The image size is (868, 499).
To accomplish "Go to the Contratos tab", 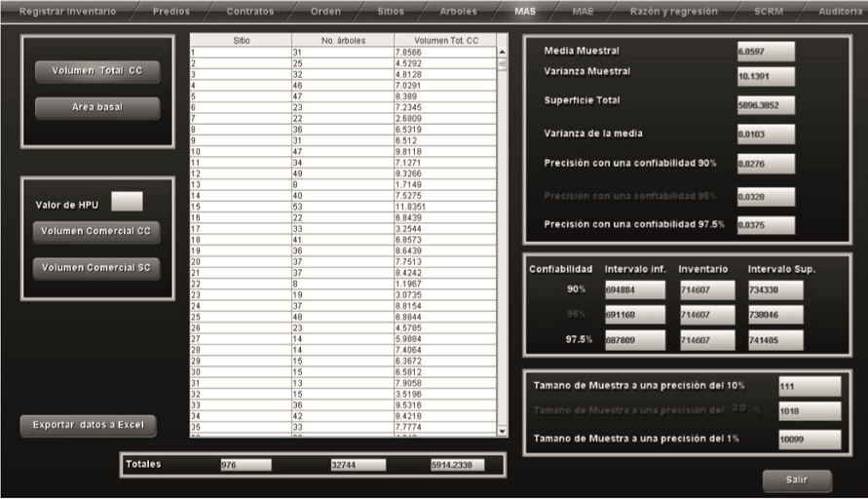I will [x=250, y=12].
